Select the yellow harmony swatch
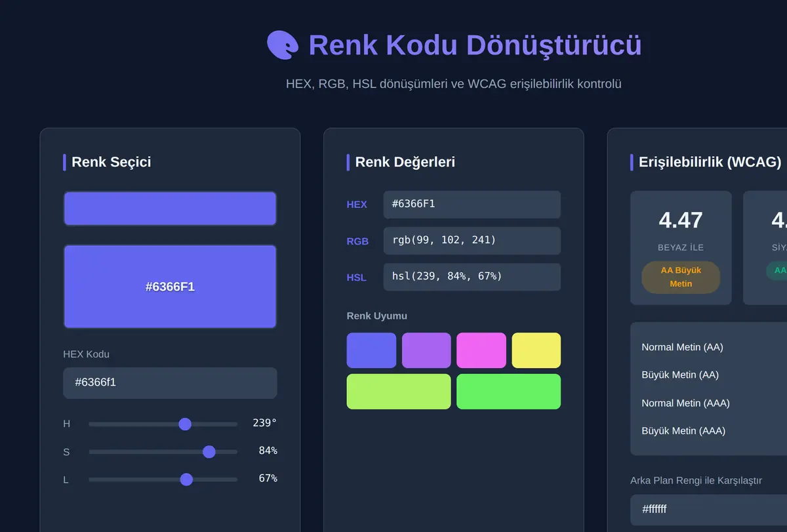 536,350
